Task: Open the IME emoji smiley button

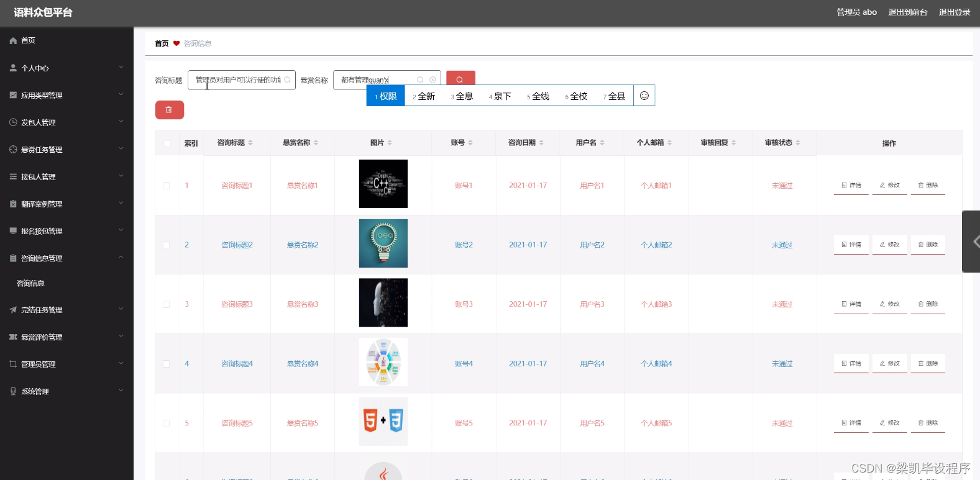Action: tap(644, 96)
